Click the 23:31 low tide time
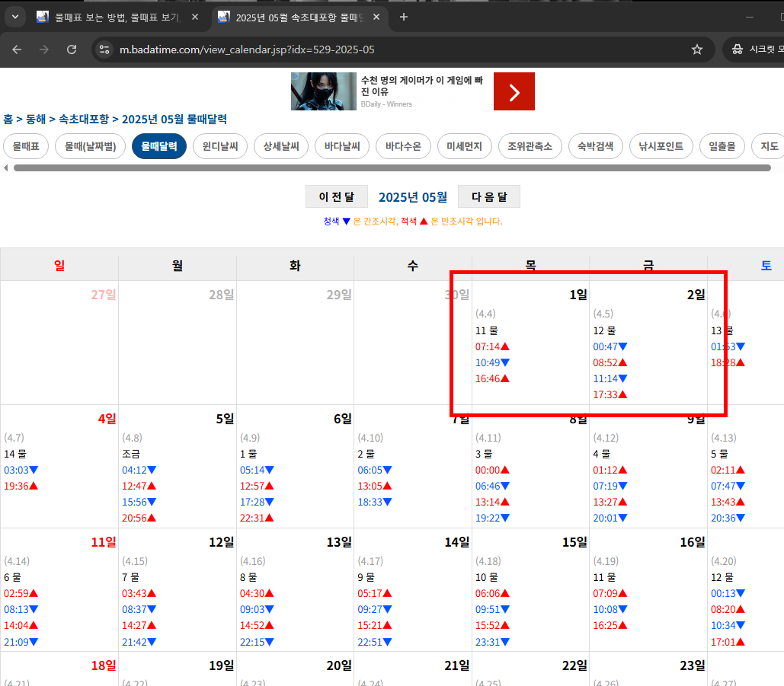The height and width of the screenshot is (686, 784). click(492, 642)
